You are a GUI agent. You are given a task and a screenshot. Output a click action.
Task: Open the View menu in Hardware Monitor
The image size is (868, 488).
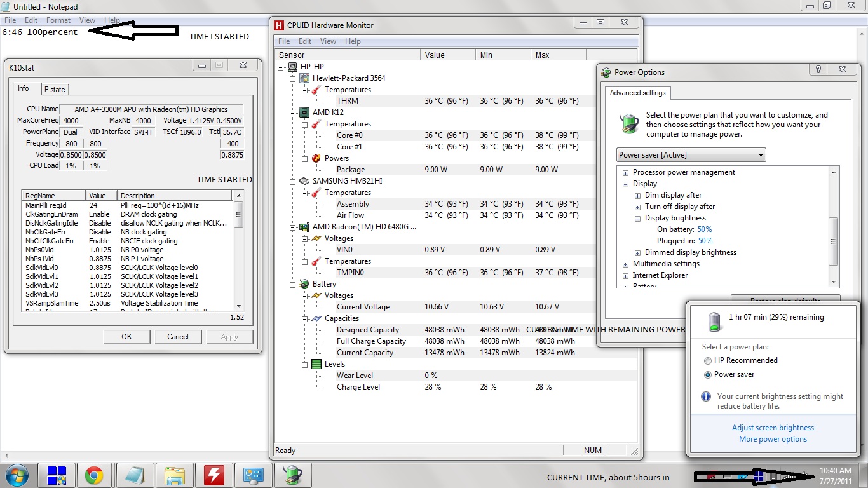tap(328, 41)
